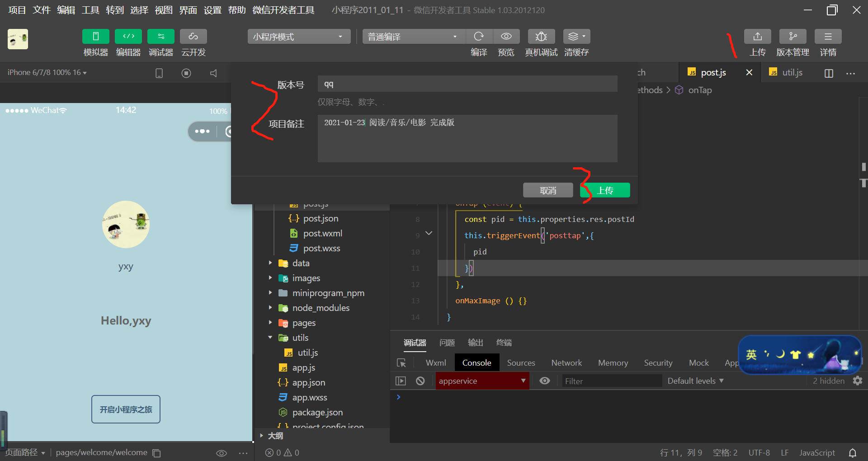This screenshot has height=461, width=868.
Task: Open the cloud development (云开发) icon
Action: click(193, 37)
